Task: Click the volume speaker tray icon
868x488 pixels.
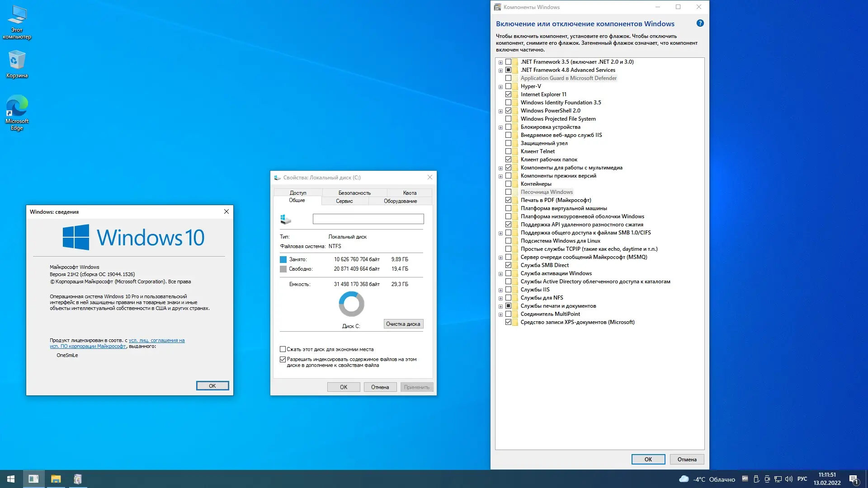Action: point(789,479)
